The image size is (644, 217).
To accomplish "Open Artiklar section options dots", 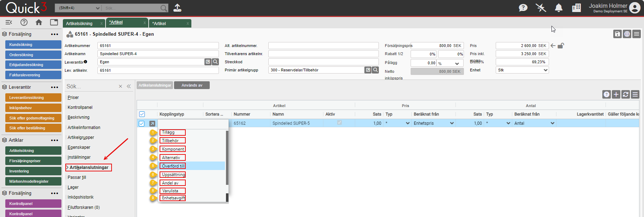I will [54, 140].
